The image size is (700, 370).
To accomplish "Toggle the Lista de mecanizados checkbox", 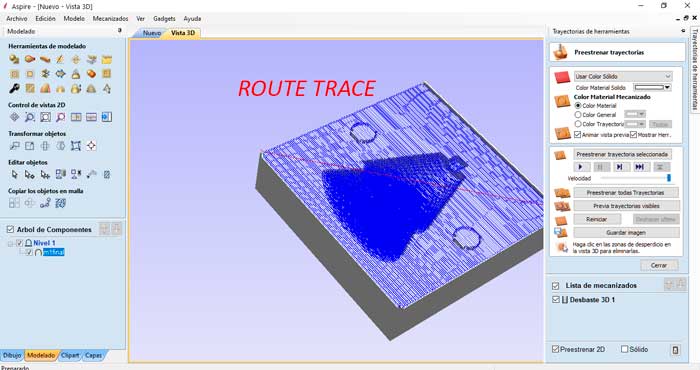I will (x=556, y=286).
